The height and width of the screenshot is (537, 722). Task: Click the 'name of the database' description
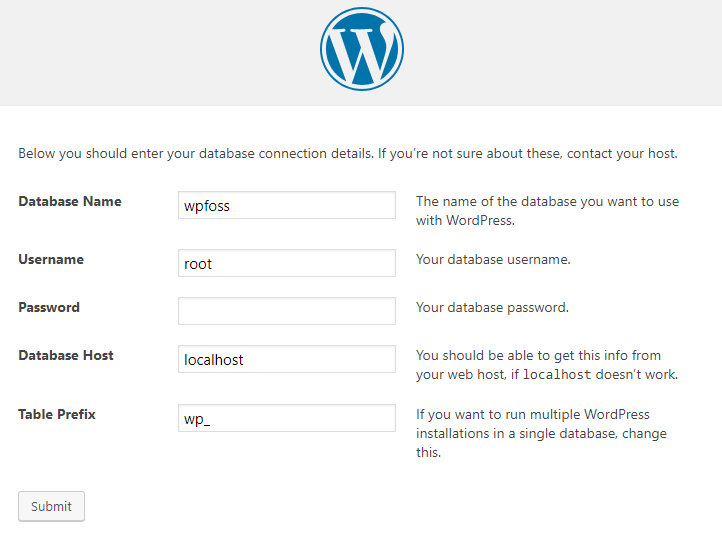tap(547, 211)
